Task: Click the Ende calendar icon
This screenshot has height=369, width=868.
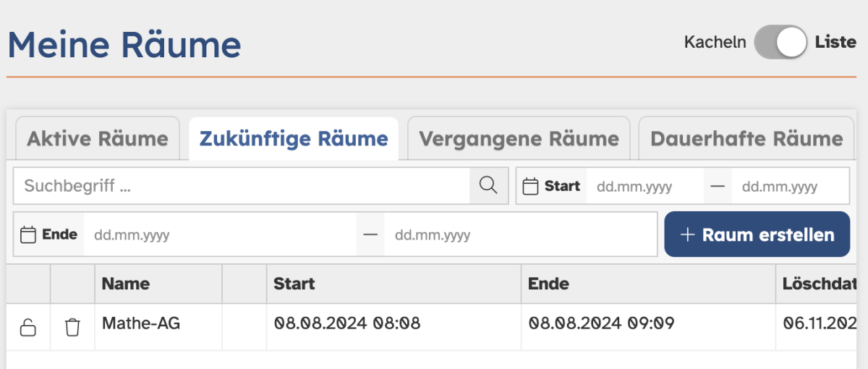Action: (28, 234)
